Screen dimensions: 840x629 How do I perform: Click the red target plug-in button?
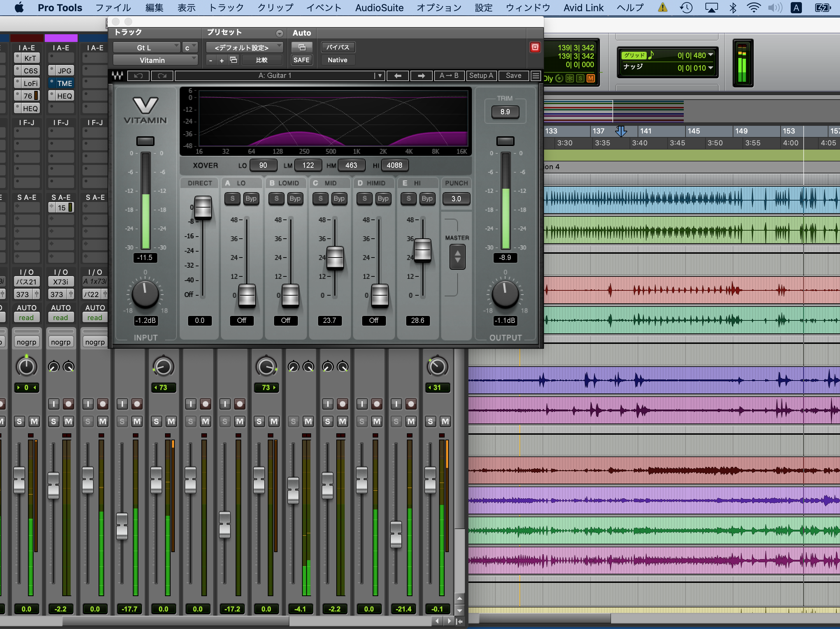click(x=535, y=48)
